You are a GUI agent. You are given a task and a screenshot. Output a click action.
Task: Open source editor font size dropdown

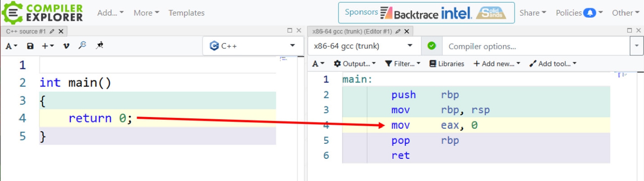(12, 46)
